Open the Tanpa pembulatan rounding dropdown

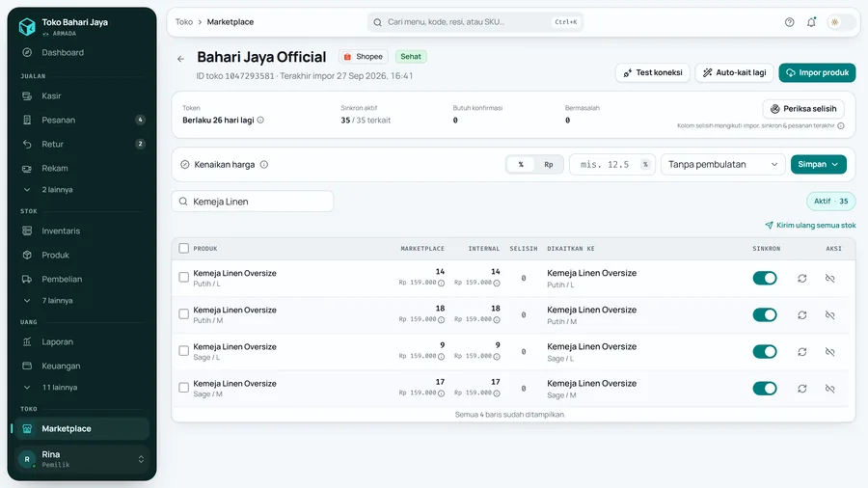pos(723,164)
